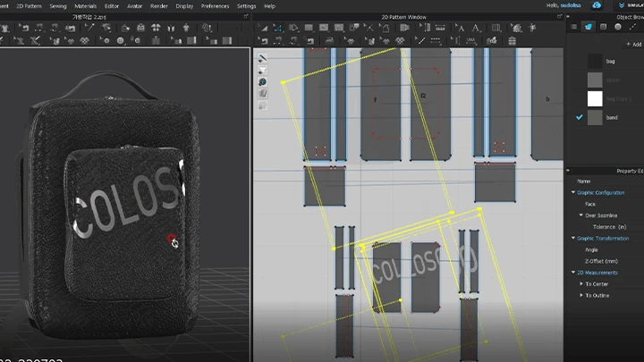Select the 2D Edit Pucker tool

point(455,41)
